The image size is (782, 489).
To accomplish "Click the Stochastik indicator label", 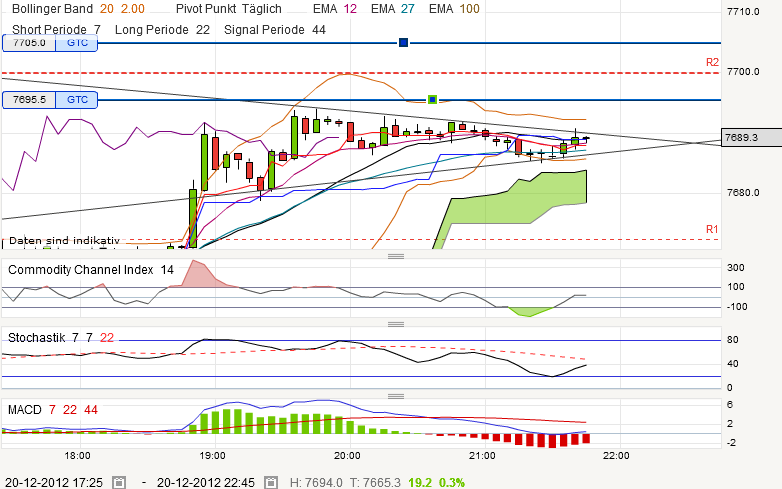I will pos(36,338).
